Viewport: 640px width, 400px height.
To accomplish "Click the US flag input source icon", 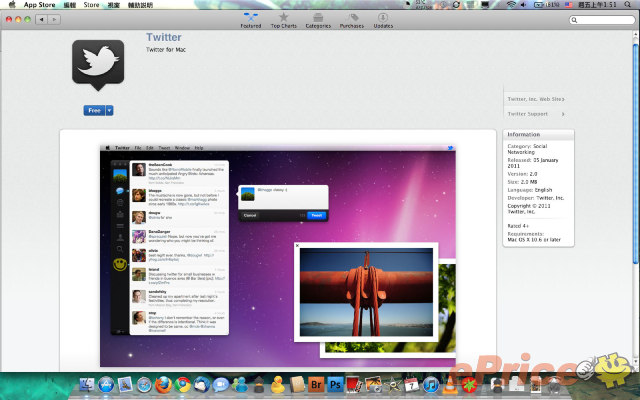I will [568, 4].
